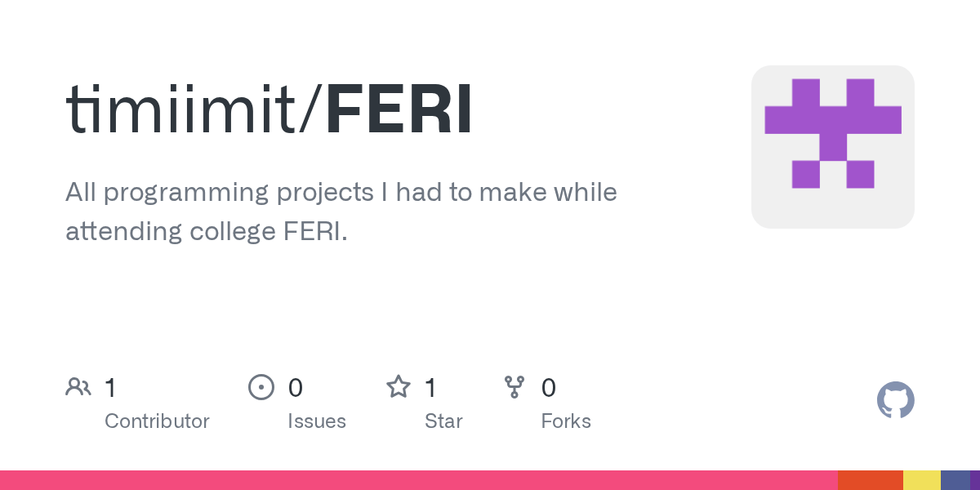Click the blue language bar segment
This screenshot has height=490, width=980.
(955, 480)
